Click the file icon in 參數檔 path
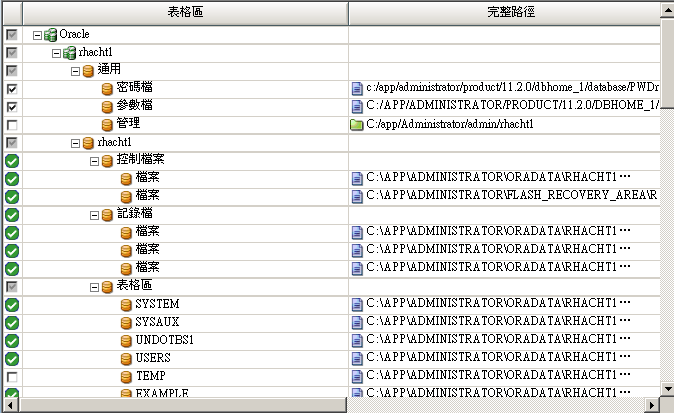674x413 pixels. click(x=357, y=106)
